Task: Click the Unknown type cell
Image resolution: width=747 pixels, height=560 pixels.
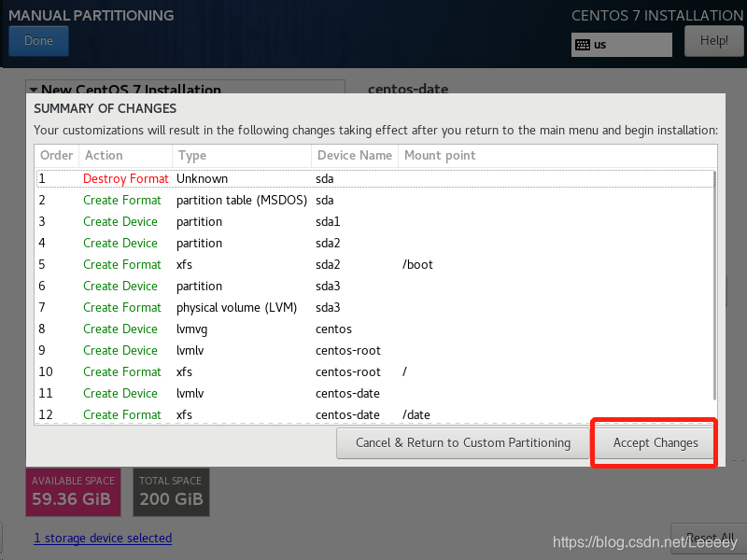Action: click(x=202, y=178)
